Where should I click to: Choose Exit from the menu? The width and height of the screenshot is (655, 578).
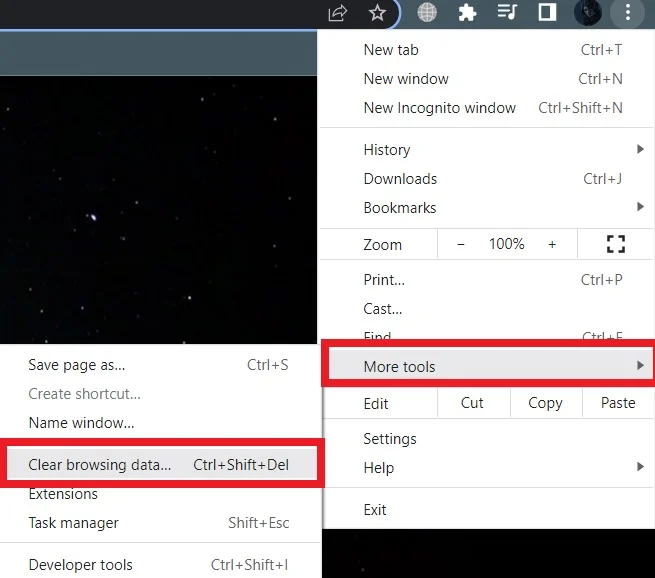pyautogui.click(x=487, y=510)
